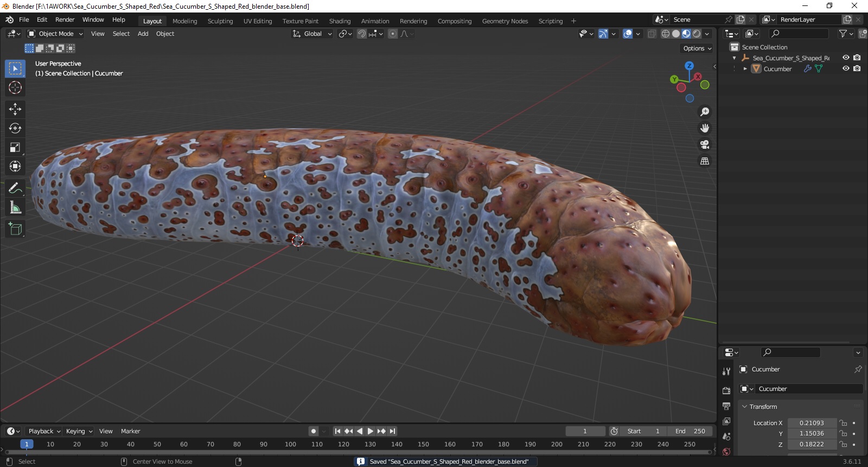
Task: Open the Add menu in viewport header
Action: pos(143,34)
